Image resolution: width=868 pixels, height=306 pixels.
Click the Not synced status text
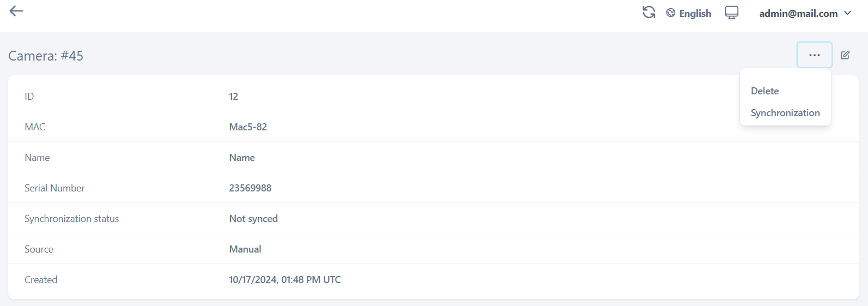pos(253,219)
